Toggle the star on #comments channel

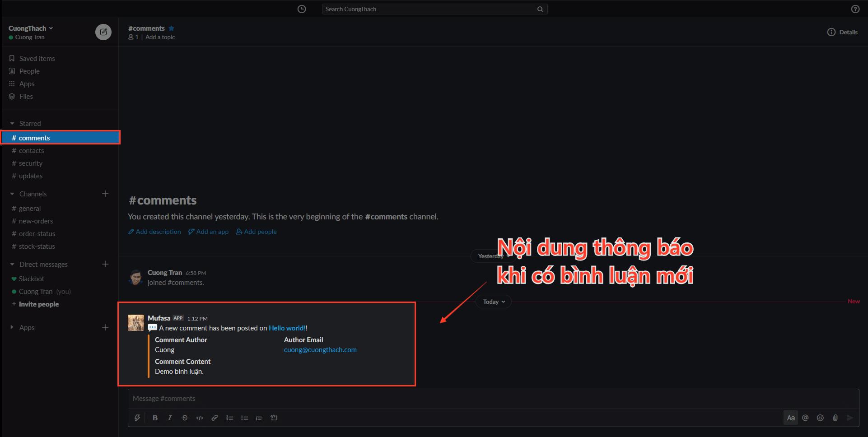(x=172, y=28)
